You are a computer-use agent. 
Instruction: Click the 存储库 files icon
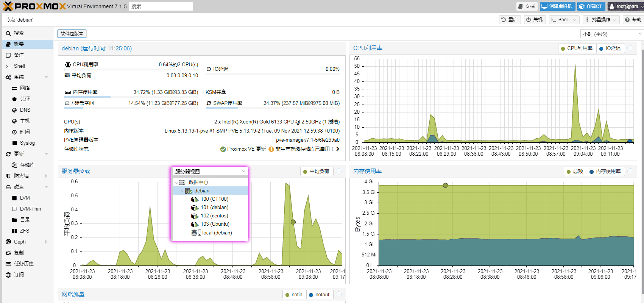coord(14,165)
